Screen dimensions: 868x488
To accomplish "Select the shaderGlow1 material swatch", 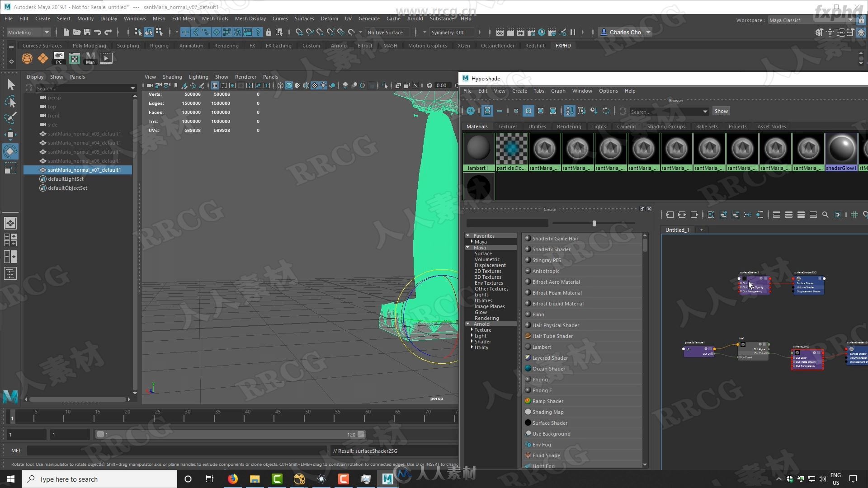I will (x=841, y=152).
